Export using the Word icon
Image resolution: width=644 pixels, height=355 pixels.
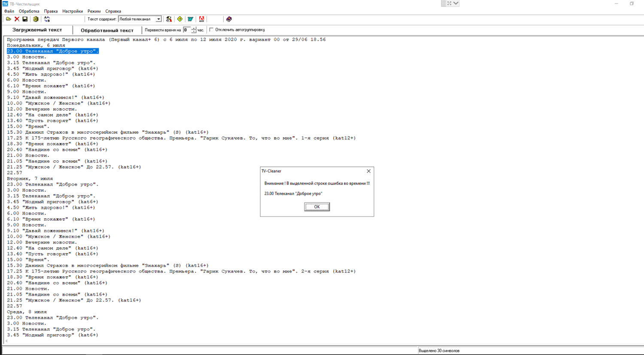coord(189,19)
